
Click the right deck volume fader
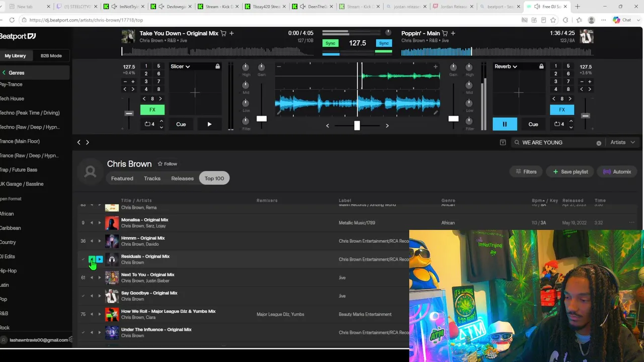[453, 119]
